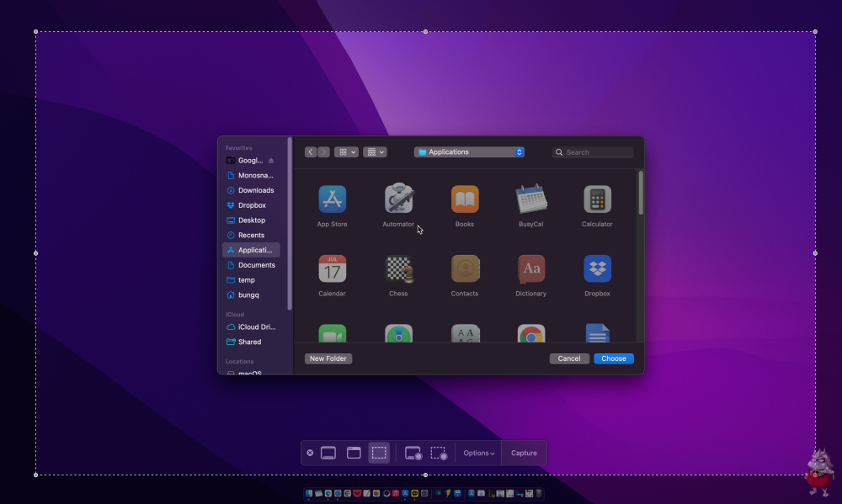Select the Chess application icon
Viewport: 842px width, 504px height.
pyautogui.click(x=398, y=268)
